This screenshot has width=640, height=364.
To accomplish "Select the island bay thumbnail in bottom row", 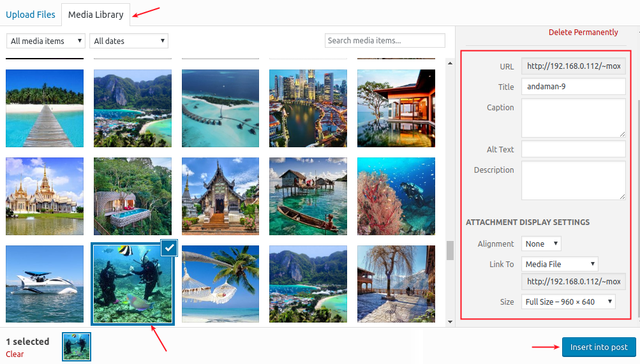I will click(x=308, y=284).
